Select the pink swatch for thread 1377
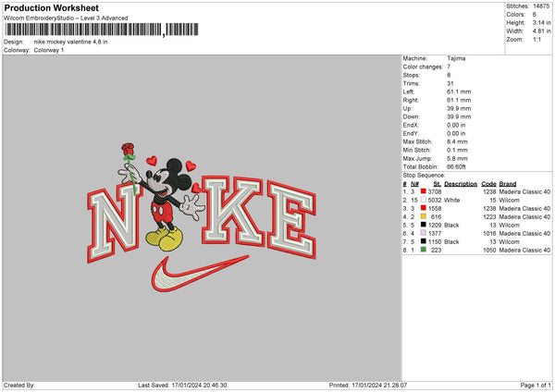555x392 pixels. tap(423, 233)
